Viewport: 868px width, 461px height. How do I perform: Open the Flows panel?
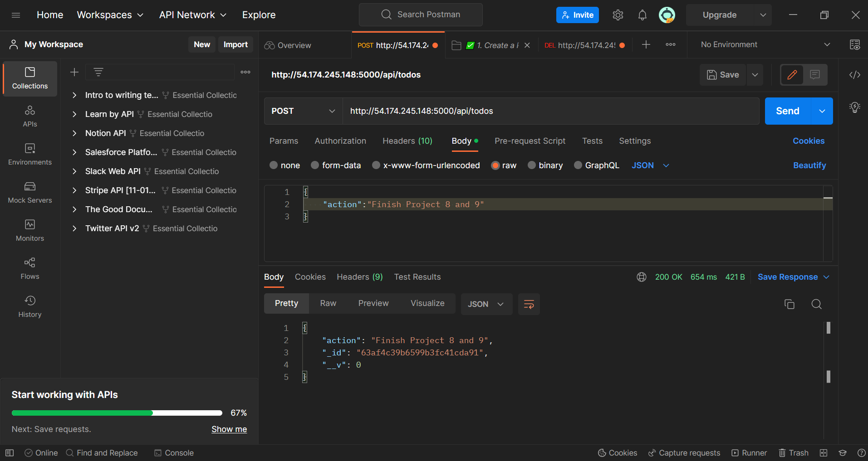click(29, 268)
